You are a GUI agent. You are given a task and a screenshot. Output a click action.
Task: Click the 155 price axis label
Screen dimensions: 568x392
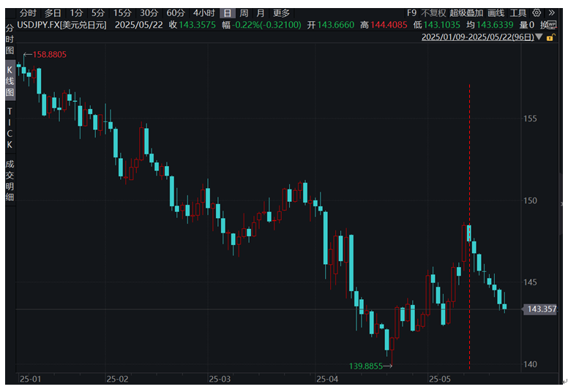[531, 118]
